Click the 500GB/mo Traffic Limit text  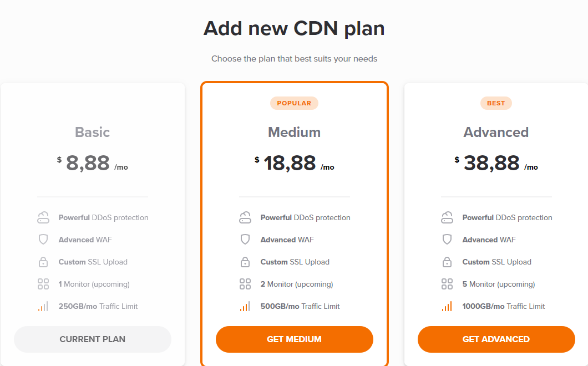300,306
